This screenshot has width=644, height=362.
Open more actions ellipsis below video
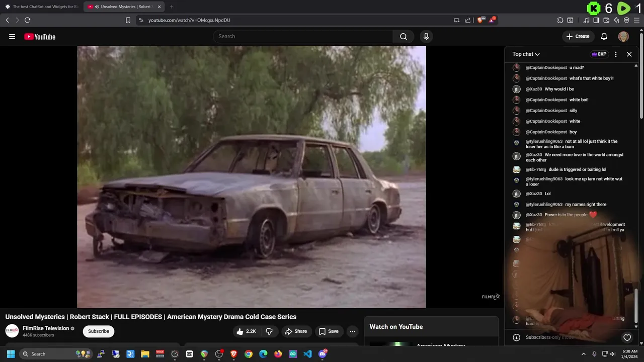click(x=352, y=331)
